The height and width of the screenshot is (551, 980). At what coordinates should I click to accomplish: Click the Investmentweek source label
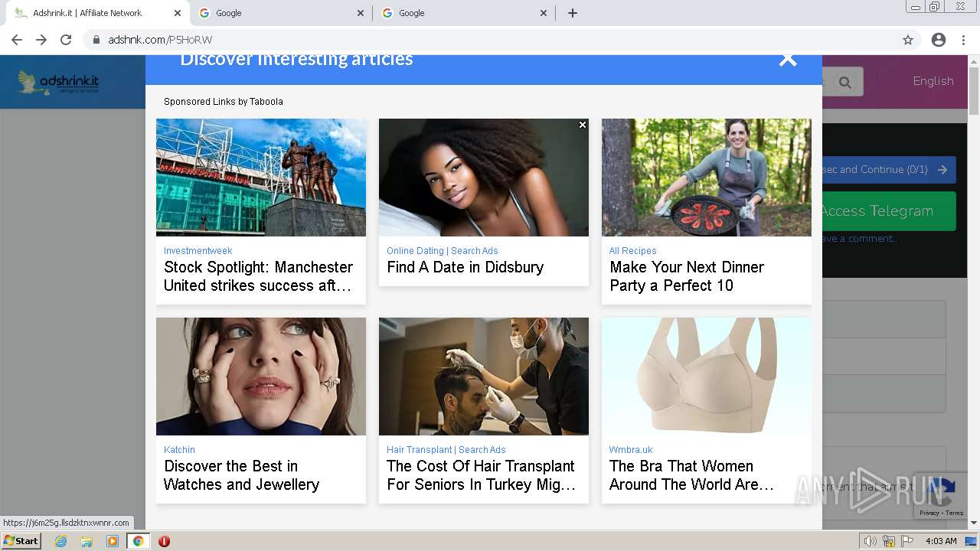tap(198, 251)
